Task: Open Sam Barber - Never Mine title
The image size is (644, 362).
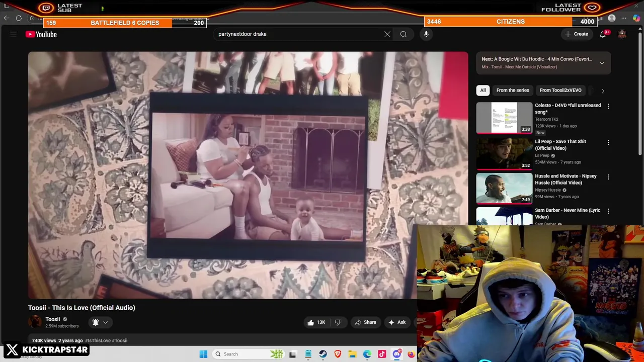Action: 568,214
